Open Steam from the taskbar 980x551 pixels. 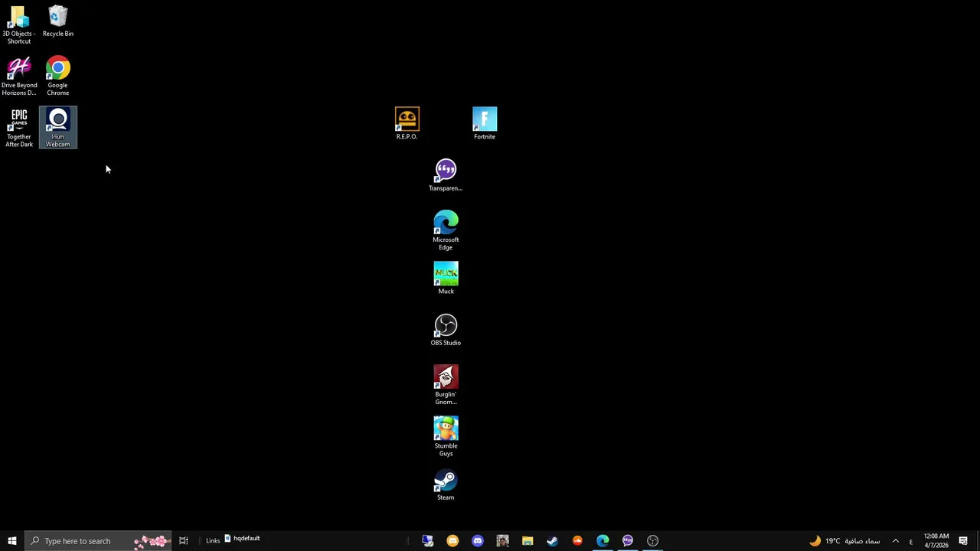(552, 541)
